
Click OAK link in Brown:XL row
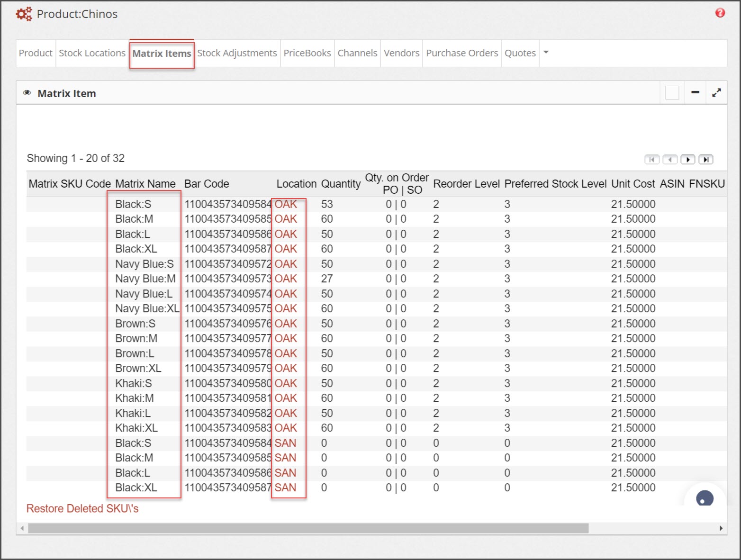click(x=286, y=368)
